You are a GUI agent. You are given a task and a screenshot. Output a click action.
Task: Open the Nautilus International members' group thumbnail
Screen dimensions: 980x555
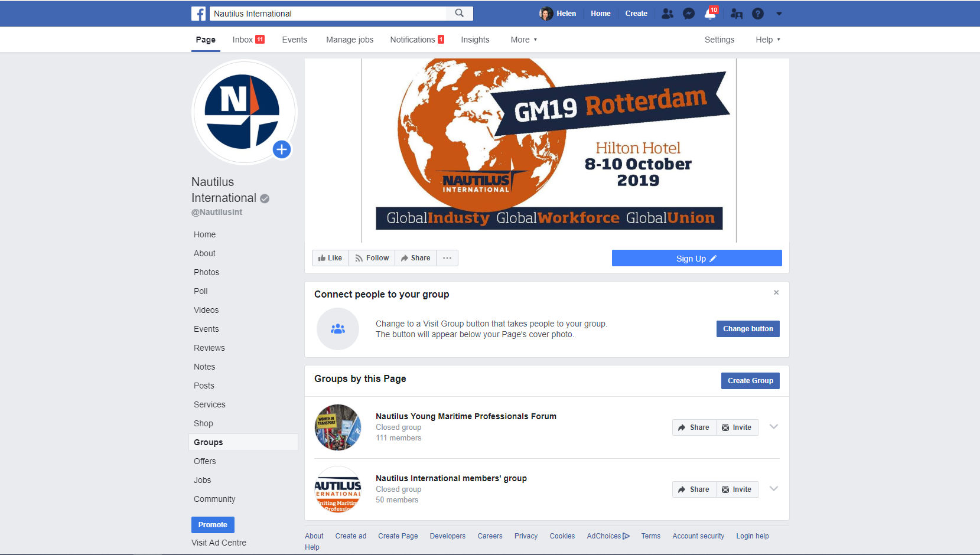click(x=338, y=489)
